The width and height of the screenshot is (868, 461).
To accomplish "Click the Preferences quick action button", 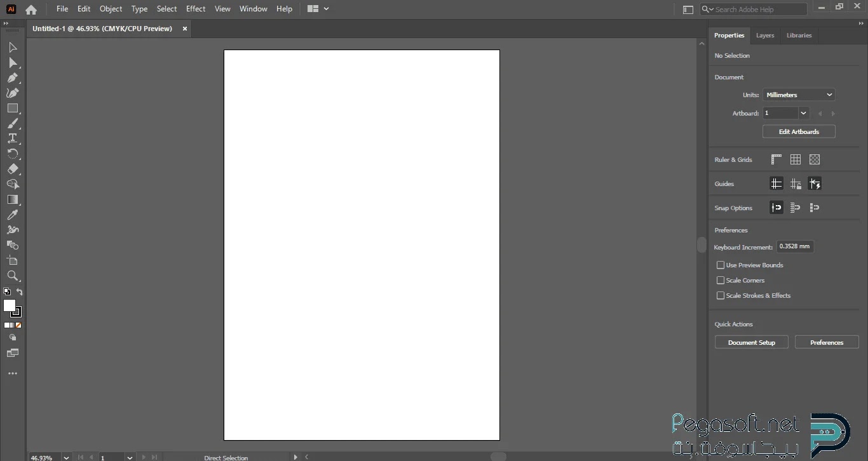I will (x=827, y=342).
